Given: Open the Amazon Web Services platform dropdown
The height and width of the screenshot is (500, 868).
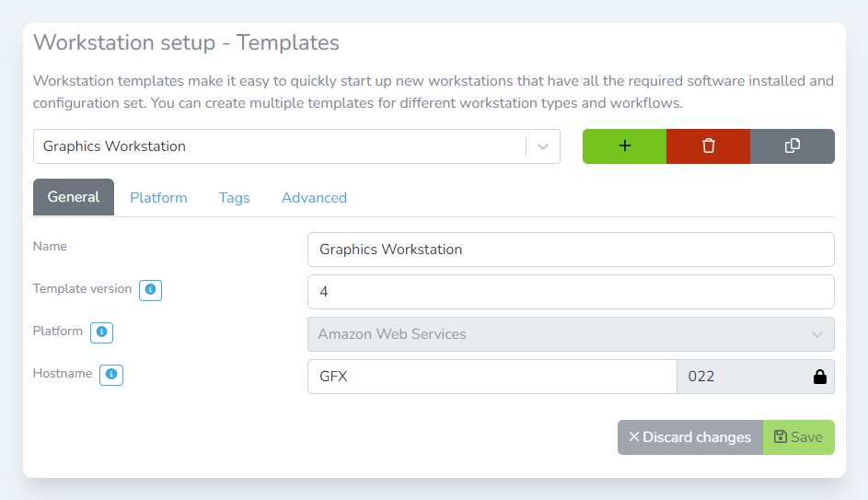Looking at the screenshot, I should [571, 334].
